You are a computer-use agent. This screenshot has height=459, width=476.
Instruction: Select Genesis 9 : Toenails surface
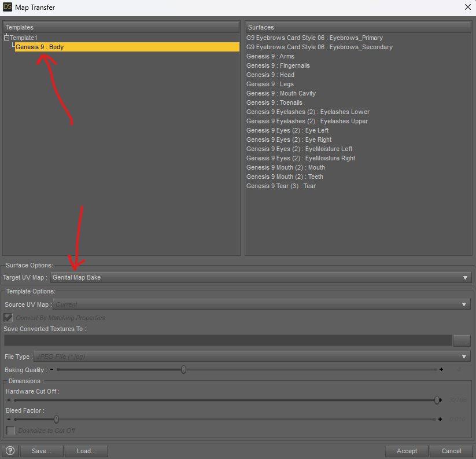(x=274, y=102)
